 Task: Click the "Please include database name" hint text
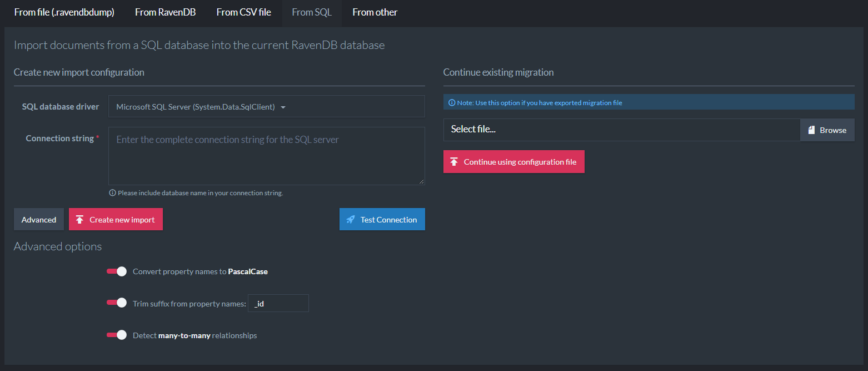(201, 193)
